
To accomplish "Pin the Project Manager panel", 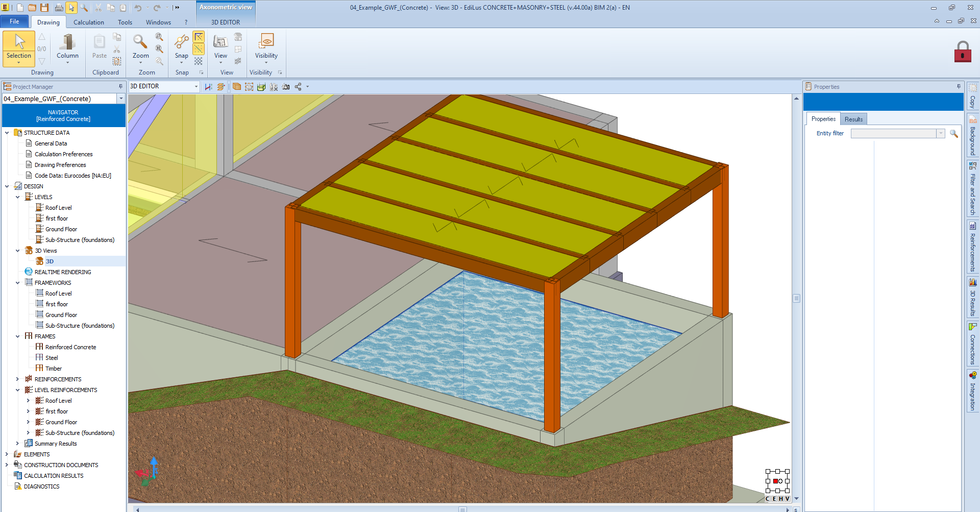I will [120, 86].
